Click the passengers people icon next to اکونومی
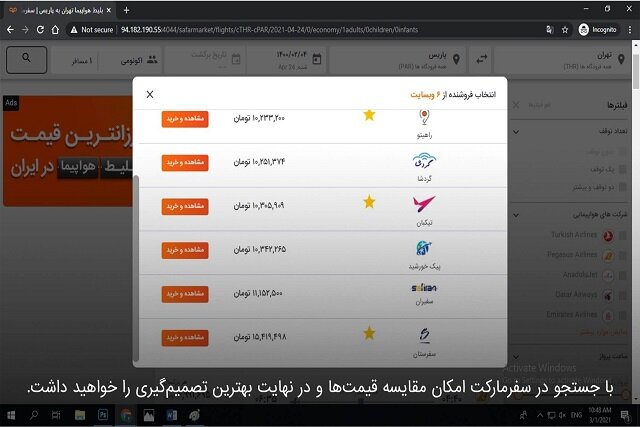The height and width of the screenshot is (427, 640). (x=152, y=60)
